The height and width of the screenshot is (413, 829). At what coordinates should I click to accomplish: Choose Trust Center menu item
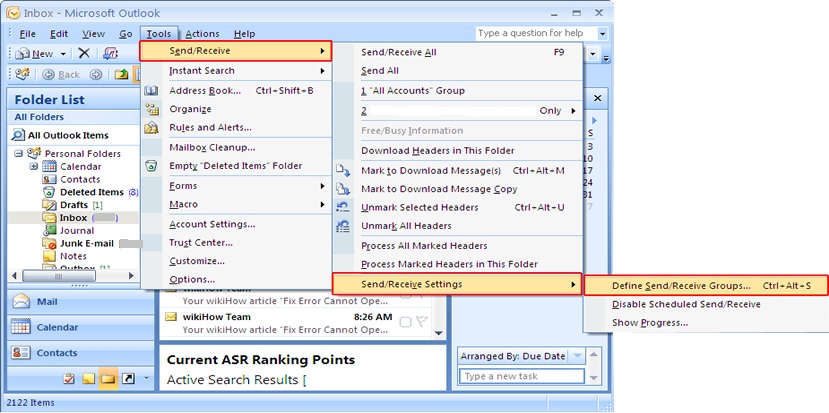click(x=236, y=243)
